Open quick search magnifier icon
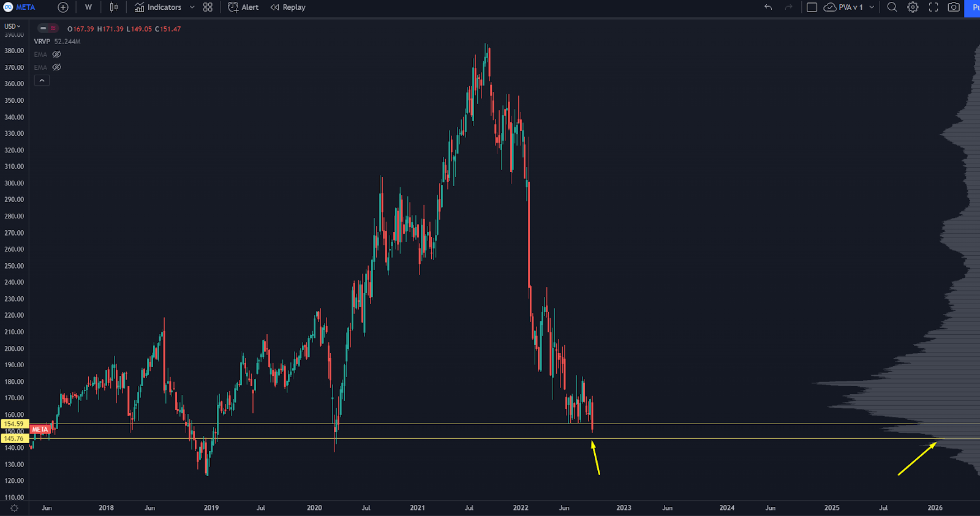The image size is (980, 516). click(x=892, y=7)
